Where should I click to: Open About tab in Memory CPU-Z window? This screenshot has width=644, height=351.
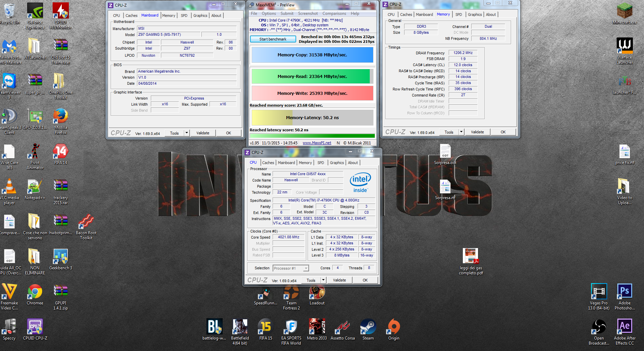pos(491,15)
